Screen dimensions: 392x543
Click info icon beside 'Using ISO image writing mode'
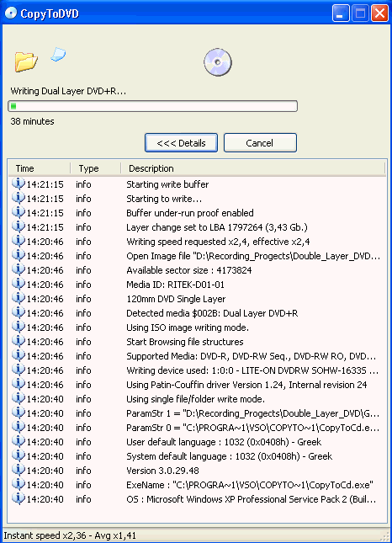[18, 327]
